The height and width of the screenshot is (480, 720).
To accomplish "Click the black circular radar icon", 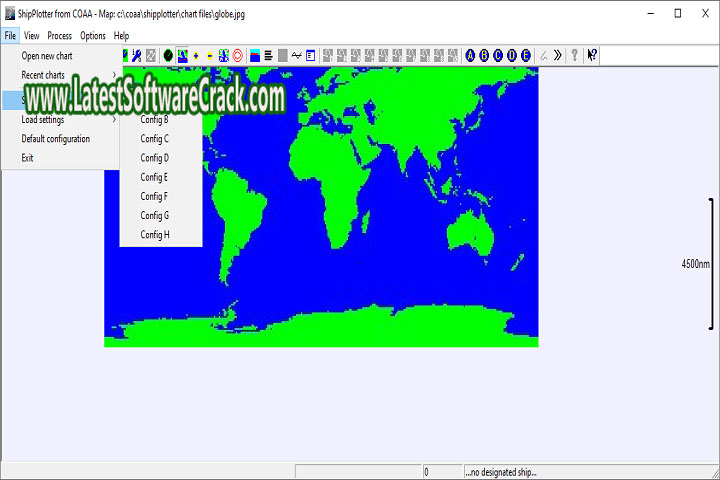I will (168, 56).
